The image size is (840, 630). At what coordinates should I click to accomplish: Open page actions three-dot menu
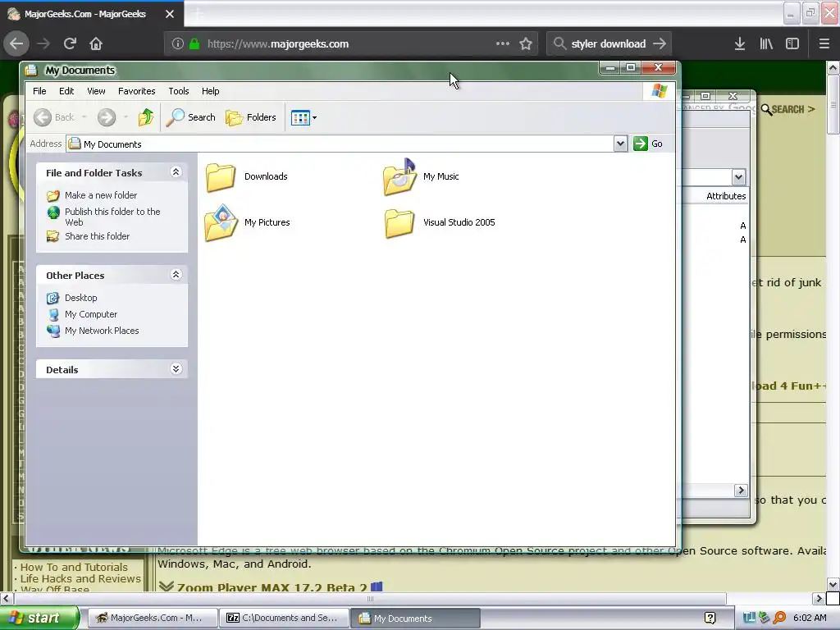click(503, 43)
